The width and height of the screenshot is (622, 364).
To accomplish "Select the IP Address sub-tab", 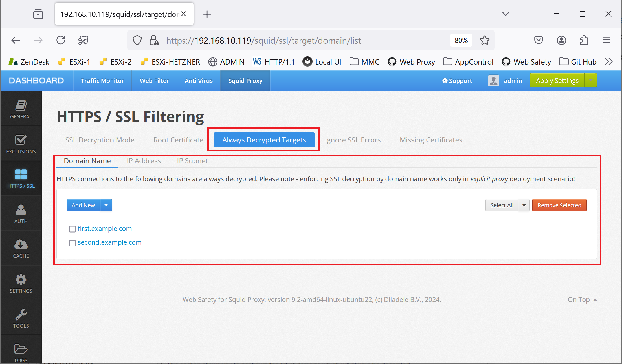I will click(x=144, y=161).
